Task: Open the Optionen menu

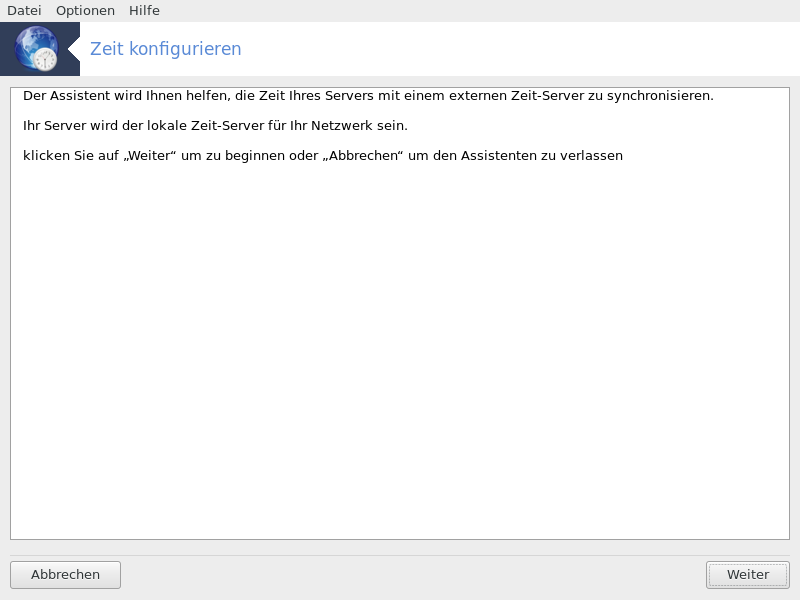Action: pos(85,11)
